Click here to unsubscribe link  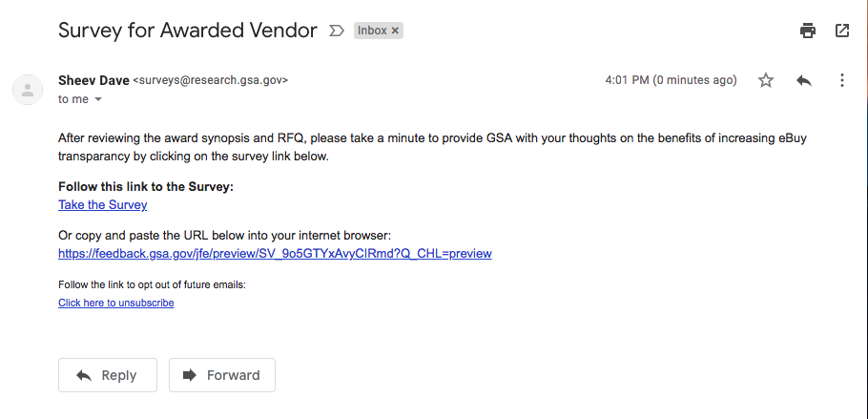coord(116,303)
